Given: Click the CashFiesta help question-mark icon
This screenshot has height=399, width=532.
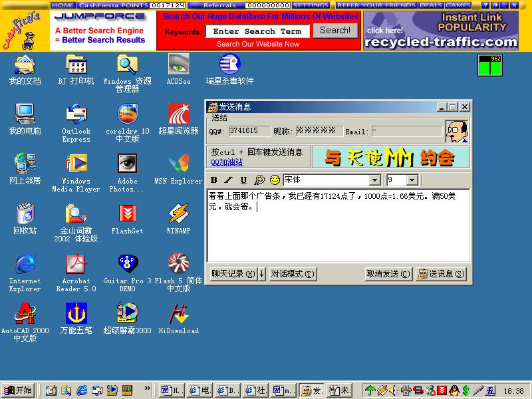Looking at the screenshot, I should (x=485, y=5).
